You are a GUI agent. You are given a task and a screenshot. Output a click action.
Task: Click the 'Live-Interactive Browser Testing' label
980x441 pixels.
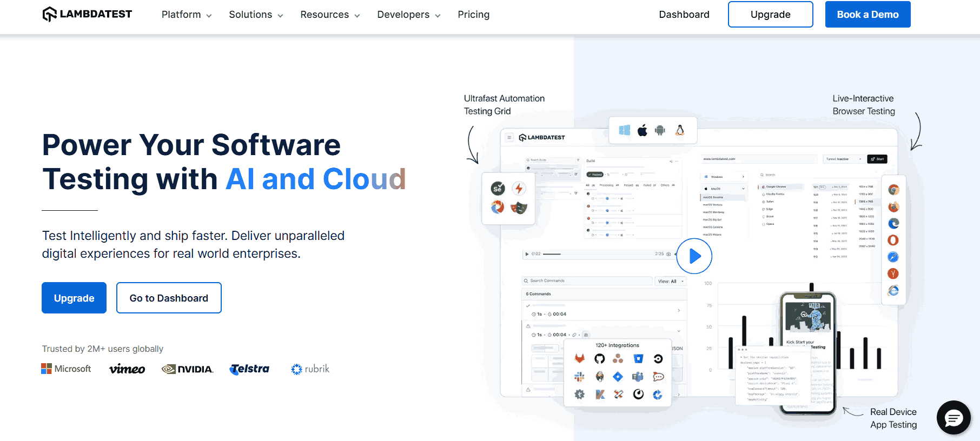(864, 105)
